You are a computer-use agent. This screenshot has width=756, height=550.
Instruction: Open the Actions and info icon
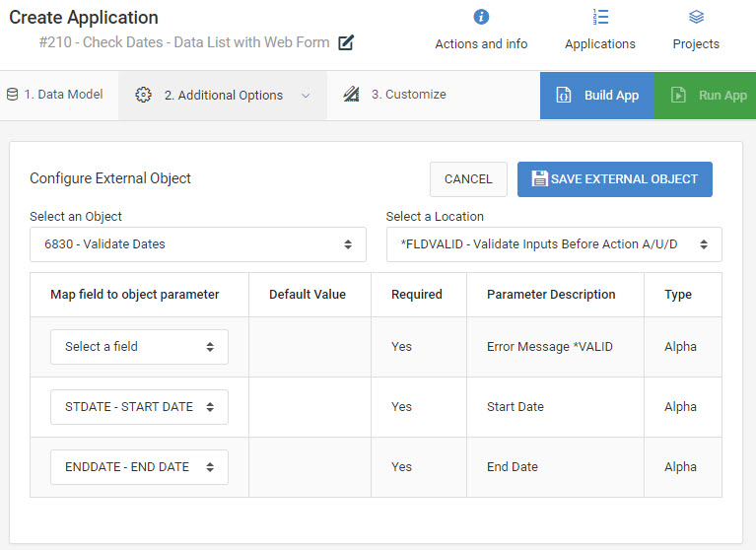coord(481,17)
